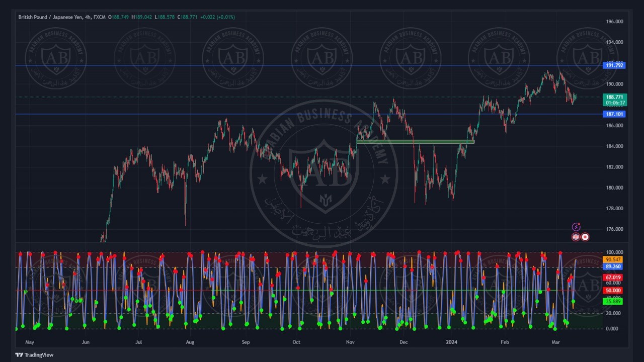Click the orange 90.547 indicator value label
This screenshot has width=644, height=362.
613,260
